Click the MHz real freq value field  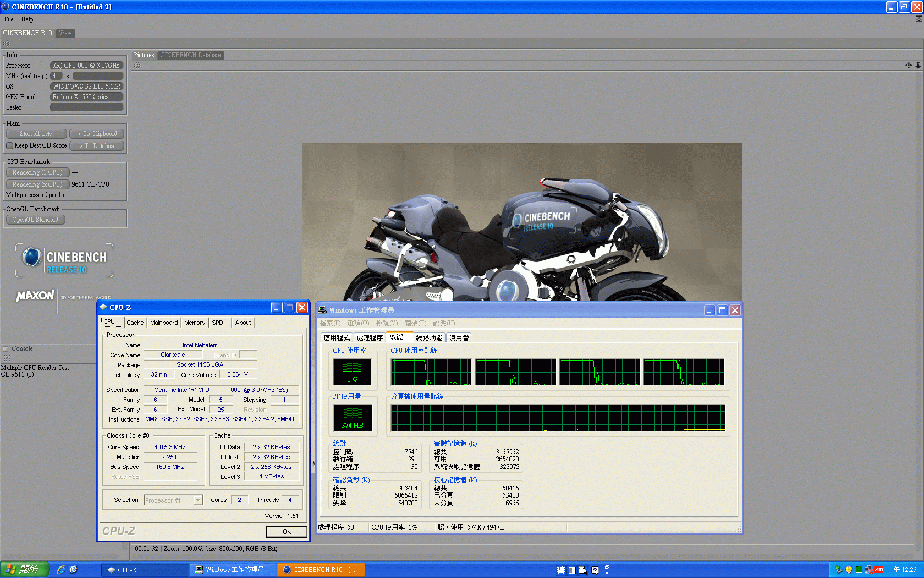point(98,76)
